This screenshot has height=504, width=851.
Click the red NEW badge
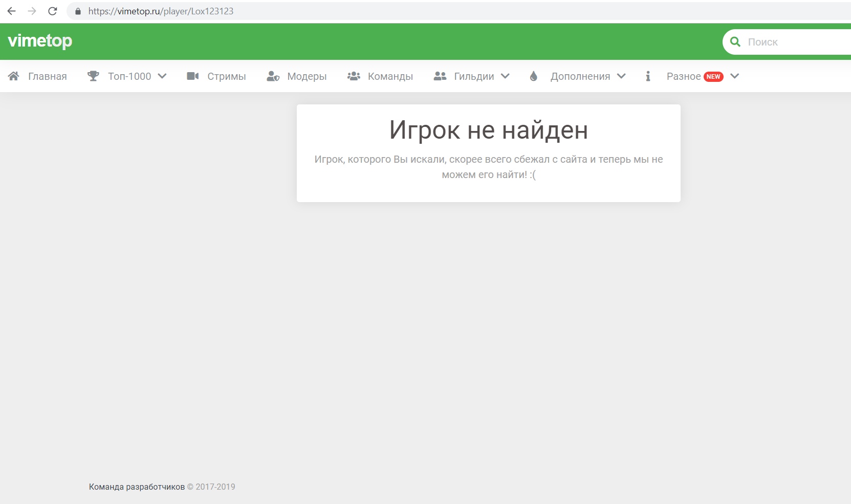click(x=713, y=77)
